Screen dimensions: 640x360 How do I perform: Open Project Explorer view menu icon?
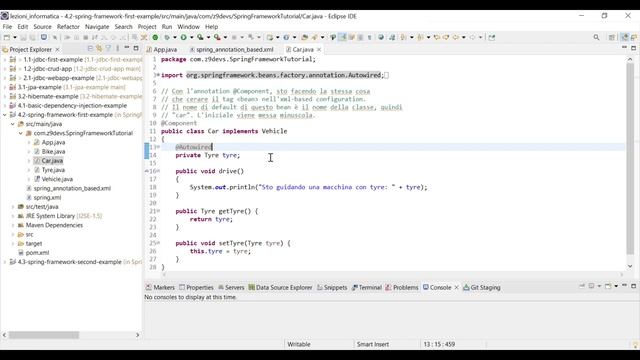(x=118, y=49)
